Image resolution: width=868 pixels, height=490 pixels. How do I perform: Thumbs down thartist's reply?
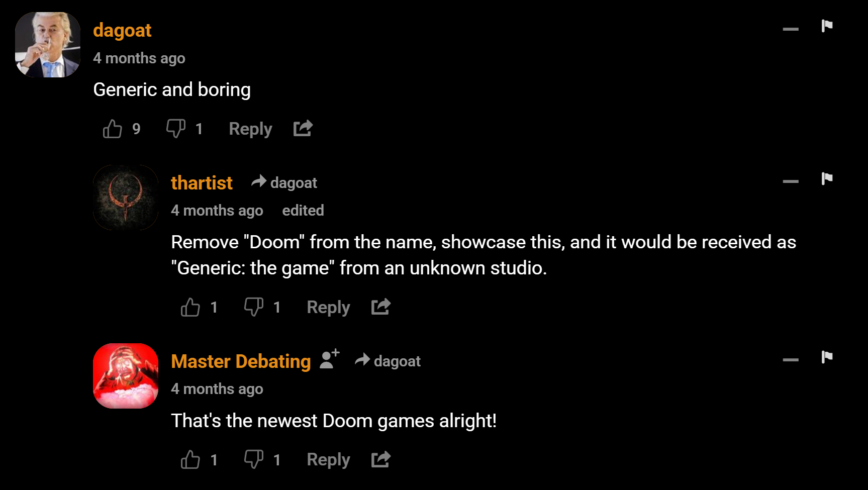[x=254, y=307]
